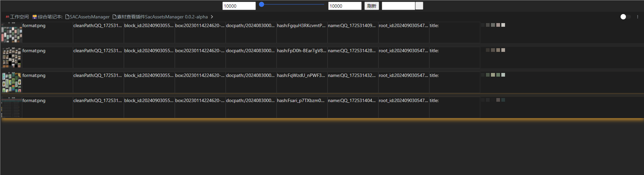Click root_id cell in the Fsari_p7TXbzm0 row

click(404, 107)
